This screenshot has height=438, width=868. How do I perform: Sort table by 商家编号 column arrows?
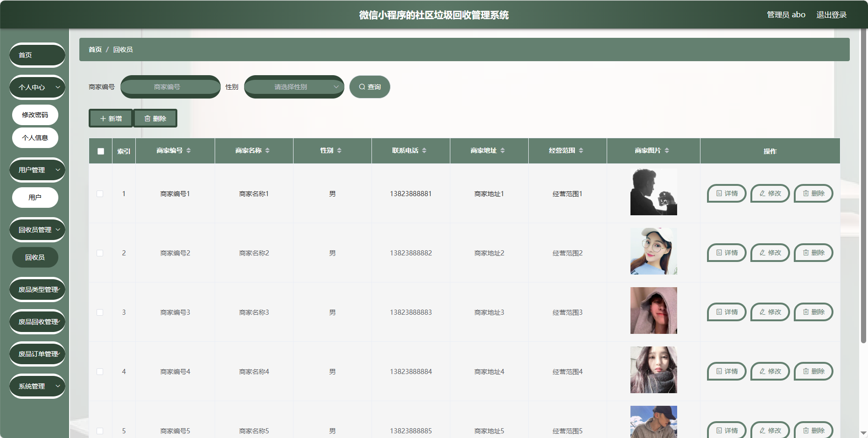[189, 150]
